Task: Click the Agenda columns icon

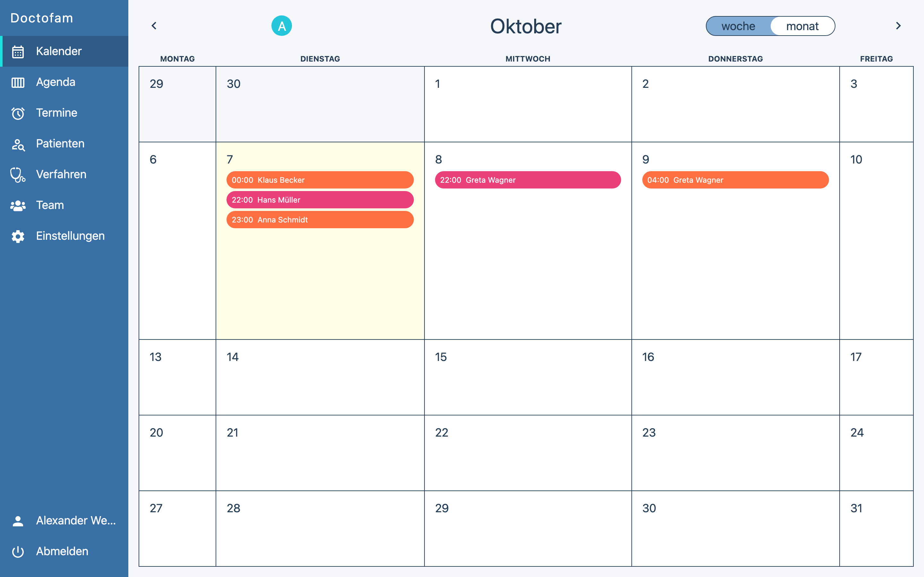Action: click(18, 82)
